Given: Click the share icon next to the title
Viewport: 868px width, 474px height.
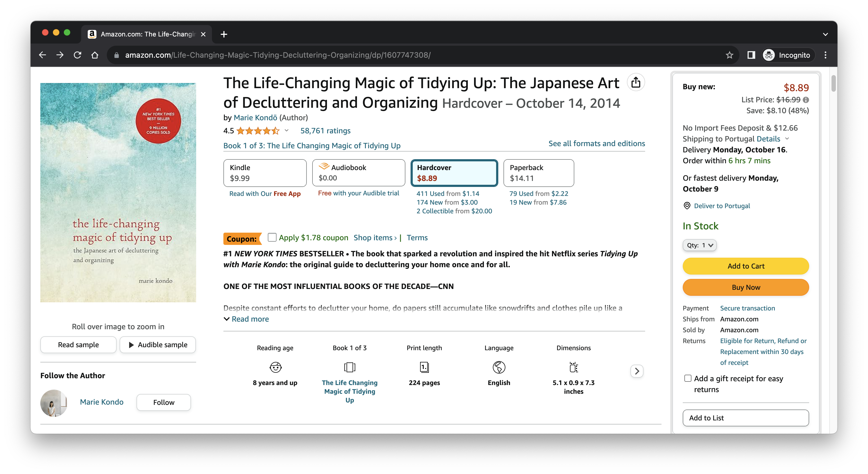Looking at the screenshot, I should [636, 82].
